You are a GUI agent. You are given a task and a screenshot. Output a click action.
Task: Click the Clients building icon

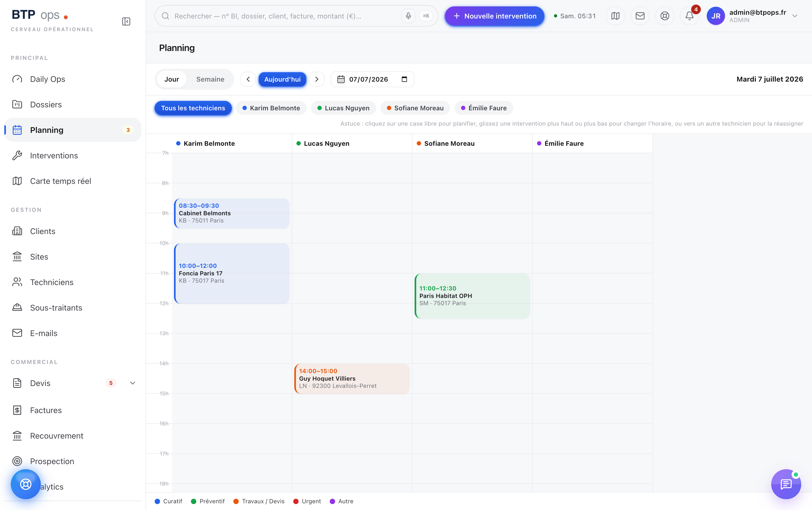tap(17, 231)
